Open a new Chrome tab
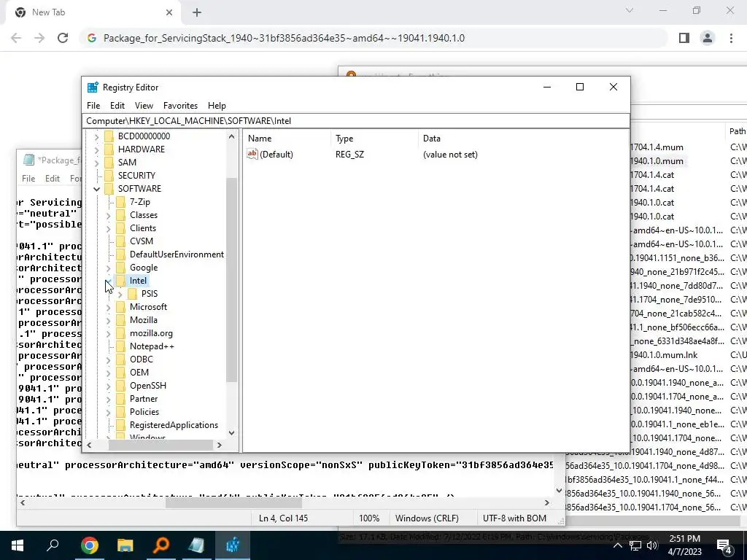 [197, 13]
